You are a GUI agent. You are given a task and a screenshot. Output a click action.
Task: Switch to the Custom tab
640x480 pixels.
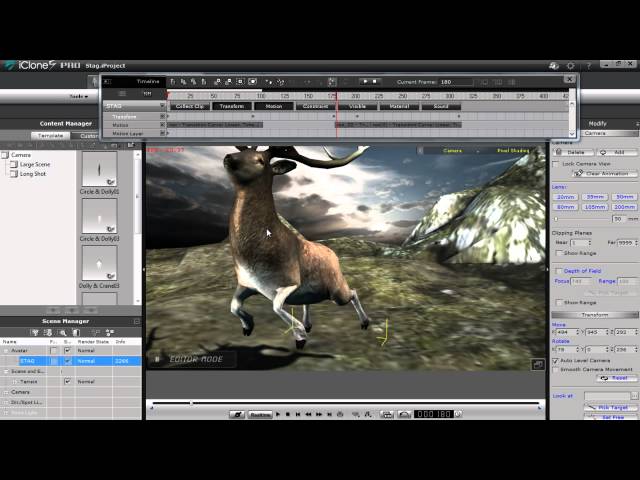[x=86, y=136]
